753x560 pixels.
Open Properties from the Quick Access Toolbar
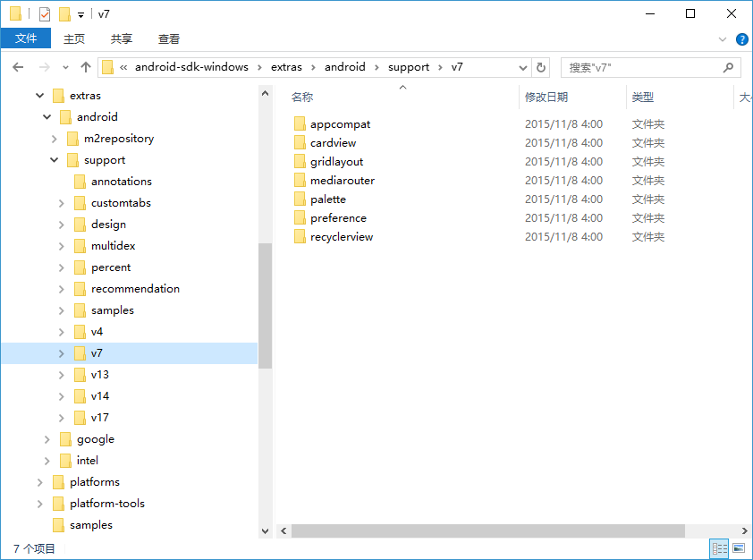pos(43,13)
